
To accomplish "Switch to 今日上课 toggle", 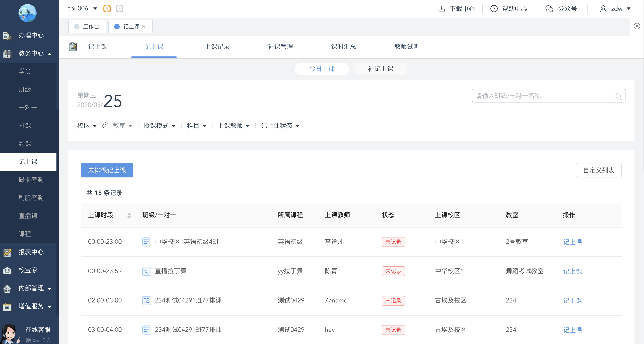I will (322, 69).
